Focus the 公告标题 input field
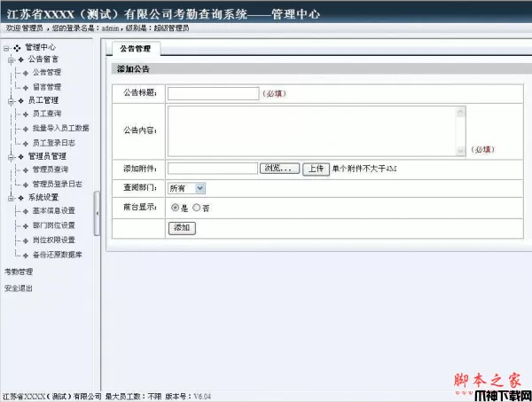The image size is (532, 402). pyautogui.click(x=214, y=94)
